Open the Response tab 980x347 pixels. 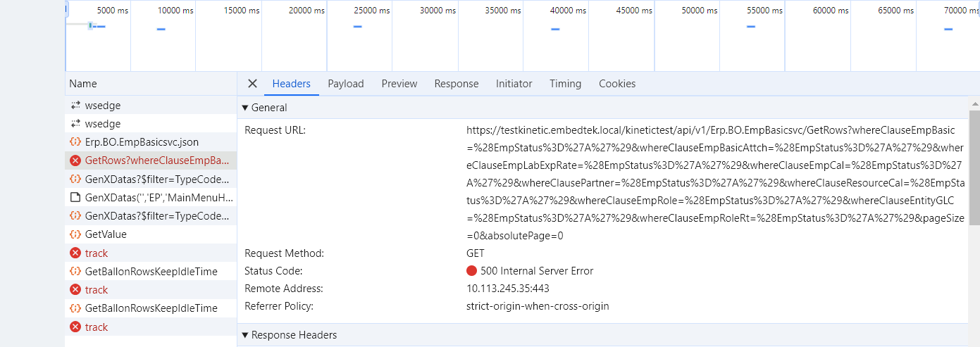[457, 84]
